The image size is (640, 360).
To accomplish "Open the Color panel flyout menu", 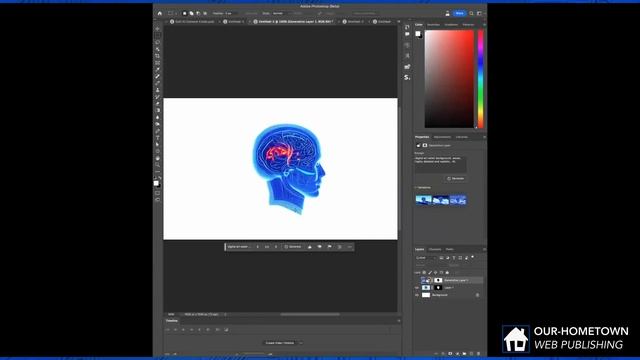I will click(484, 25).
